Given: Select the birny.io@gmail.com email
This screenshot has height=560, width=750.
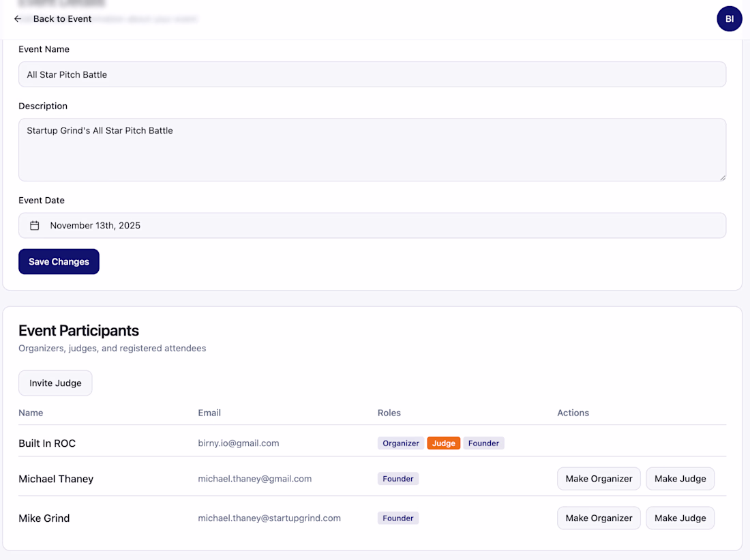Looking at the screenshot, I should [x=239, y=443].
